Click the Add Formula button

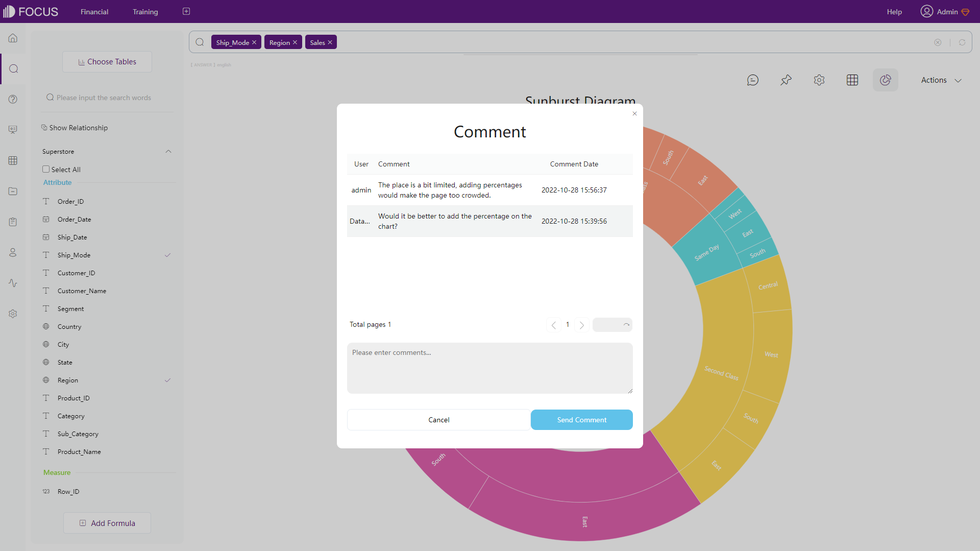[x=107, y=523]
